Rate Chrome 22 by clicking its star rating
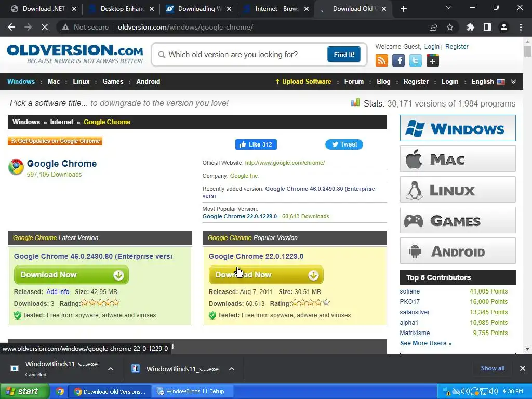This screenshot has height=399, width=532. (x=311, y=302)
